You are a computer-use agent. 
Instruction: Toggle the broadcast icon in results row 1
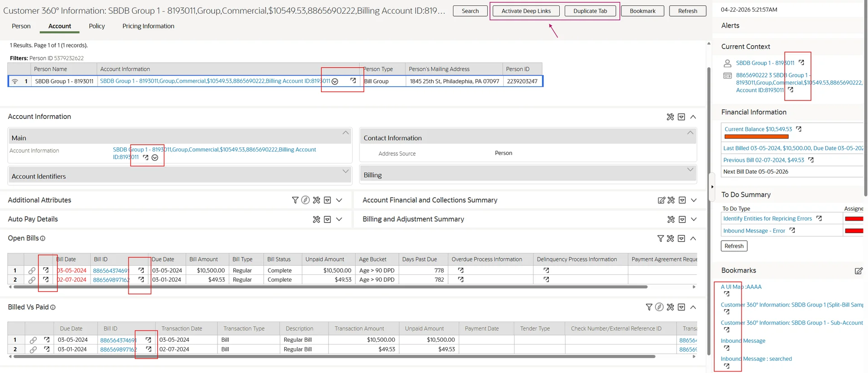click(x=15, y=81)
